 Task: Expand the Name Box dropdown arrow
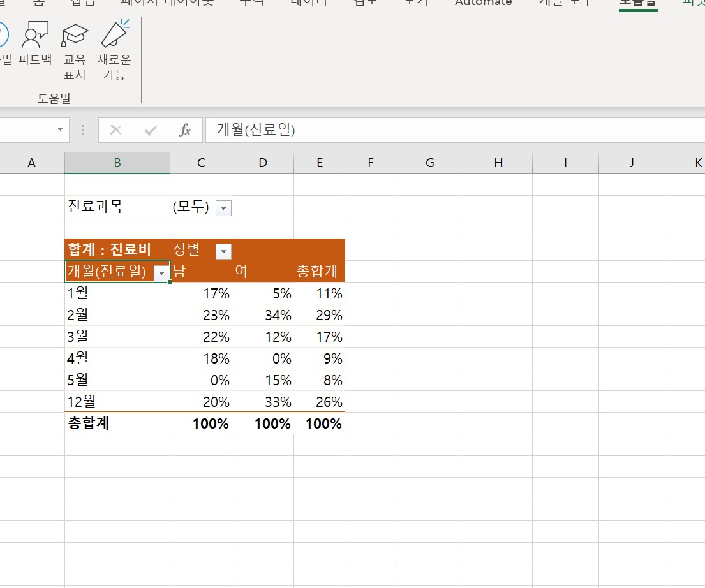60,130
